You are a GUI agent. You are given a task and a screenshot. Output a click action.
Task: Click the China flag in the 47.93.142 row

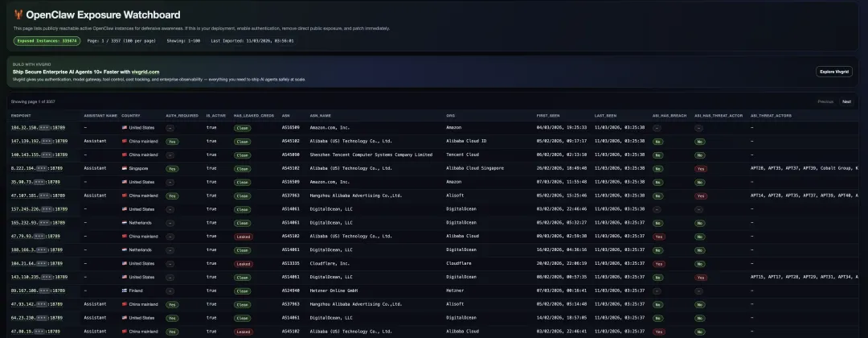point(125,304)
